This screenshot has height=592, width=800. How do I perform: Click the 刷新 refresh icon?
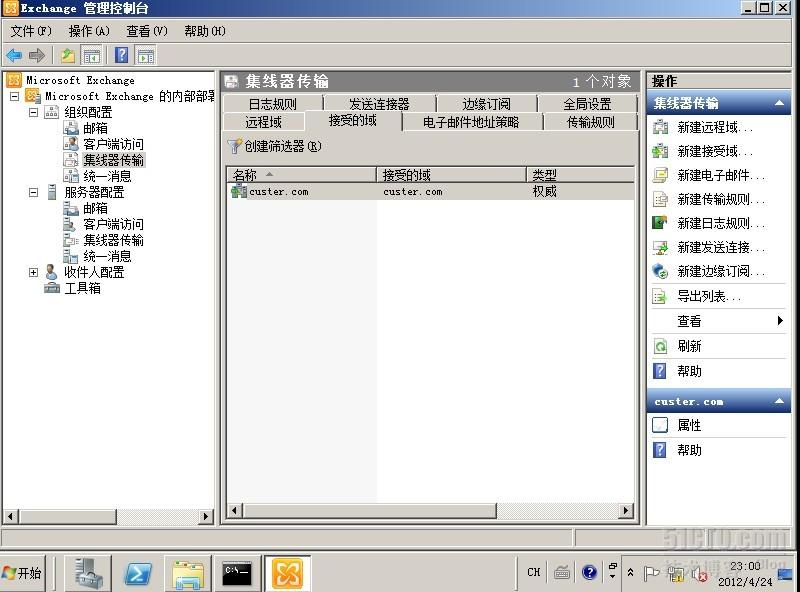660,347
